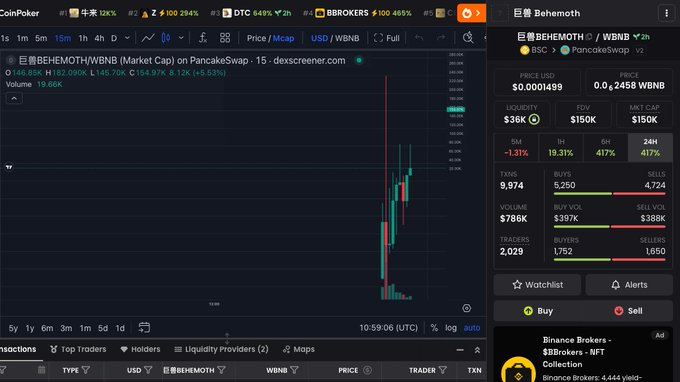Click the USD column filter icon
Screen dimensions: 680x382
(x=148, y=370)
